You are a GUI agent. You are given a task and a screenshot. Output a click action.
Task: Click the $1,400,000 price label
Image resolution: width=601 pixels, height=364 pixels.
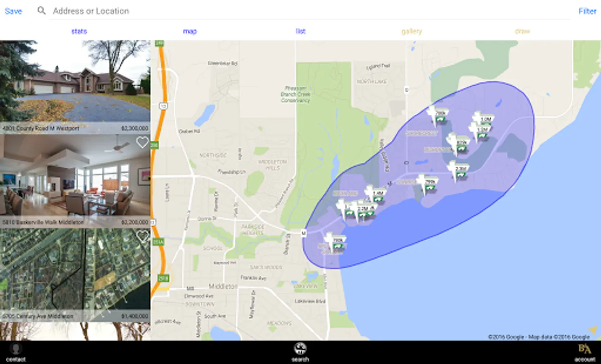[135, 316]
